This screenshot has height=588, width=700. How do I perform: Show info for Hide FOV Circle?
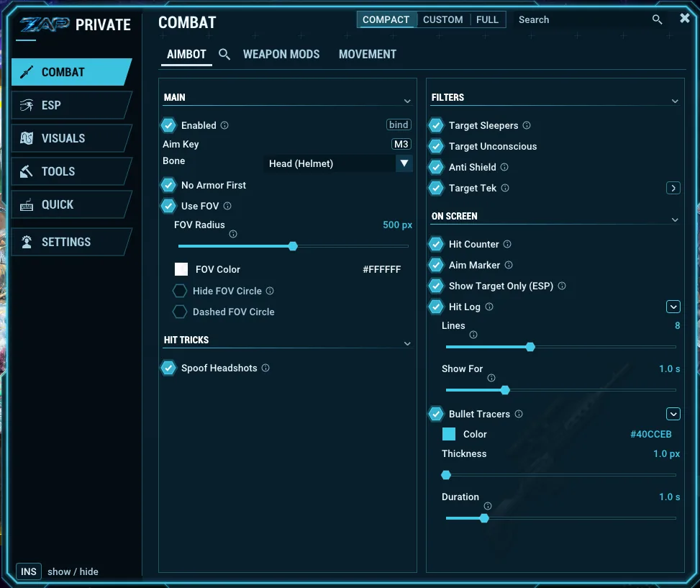pyautogui.click(x=270, y=291)
